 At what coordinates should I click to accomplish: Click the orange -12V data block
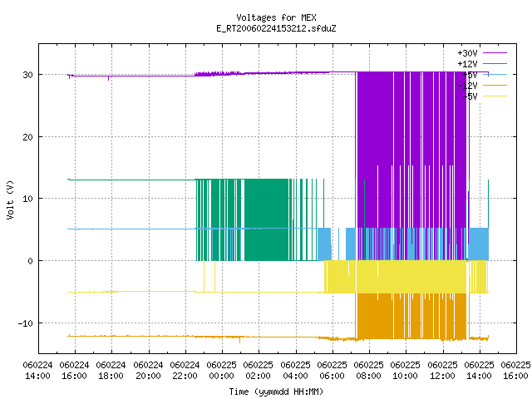(x=412, y=316)
